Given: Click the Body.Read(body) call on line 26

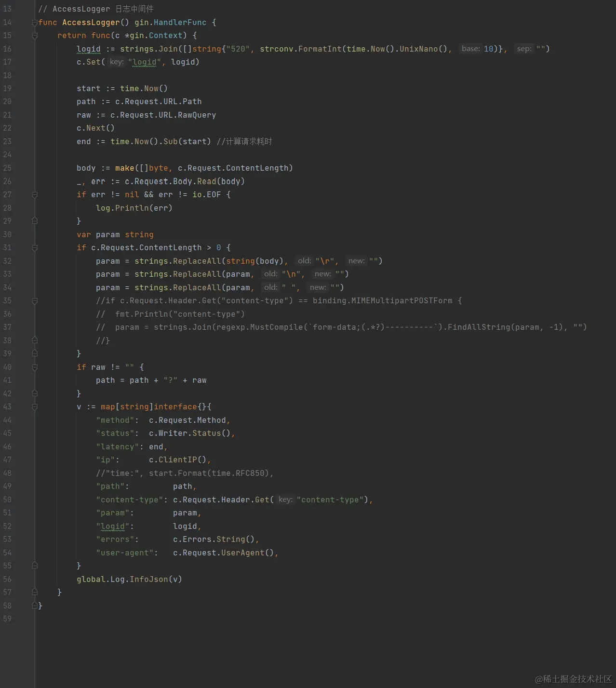Looking at the screenshot, I should pyautogui.click(x=209, y=182).
